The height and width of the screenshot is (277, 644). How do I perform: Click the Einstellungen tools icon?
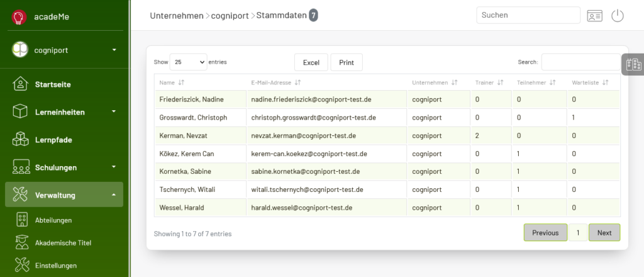[x=22, y=265]
